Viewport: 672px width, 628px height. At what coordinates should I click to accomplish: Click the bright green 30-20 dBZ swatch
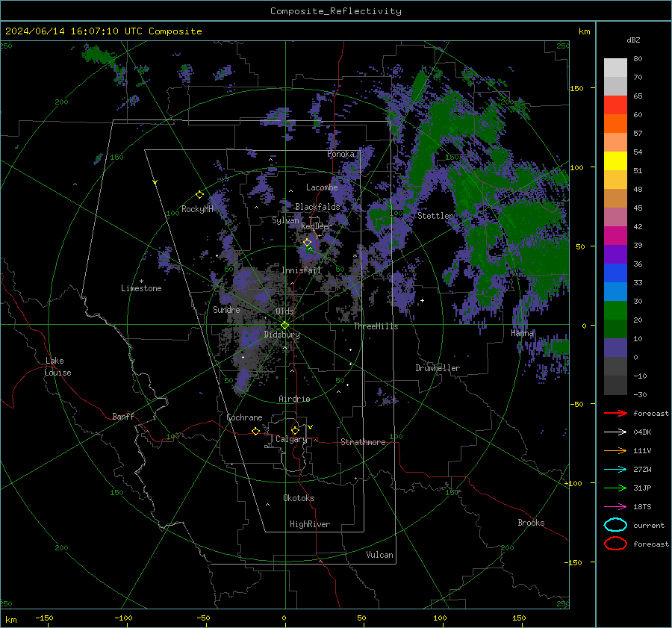pos(615,311)
